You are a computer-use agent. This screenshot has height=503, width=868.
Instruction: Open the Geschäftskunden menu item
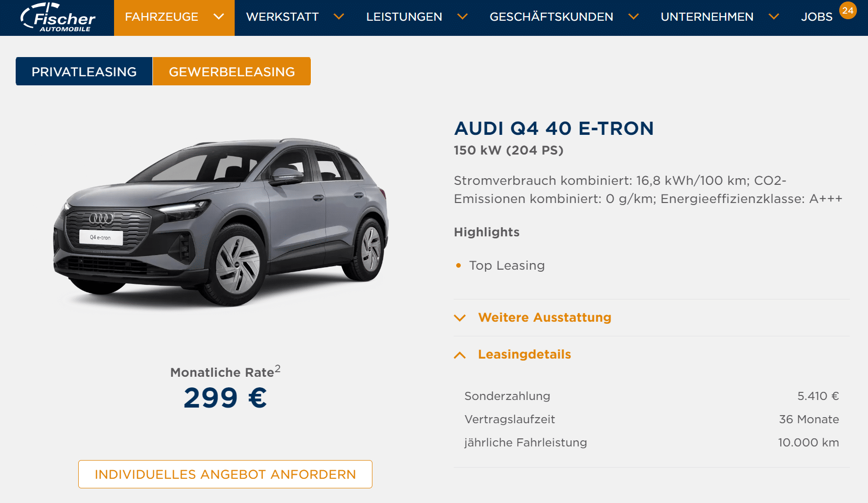pos(551,17)
